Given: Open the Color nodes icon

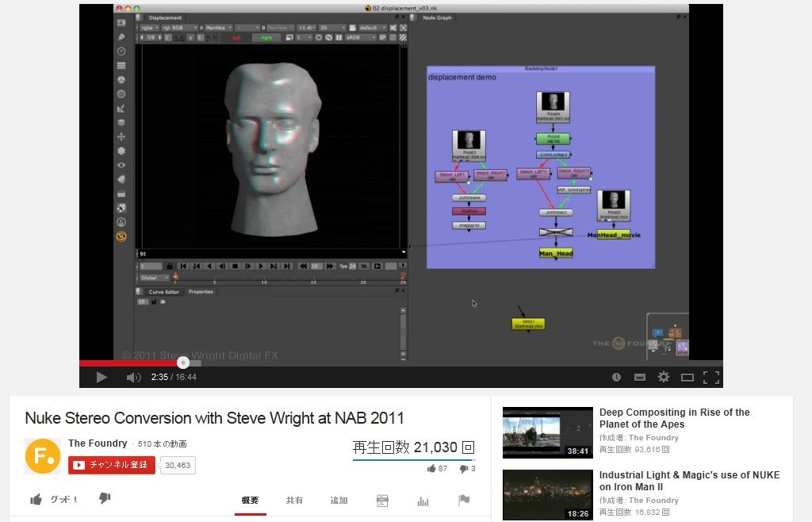Looking at the screenshot, I should coord(121,80).
